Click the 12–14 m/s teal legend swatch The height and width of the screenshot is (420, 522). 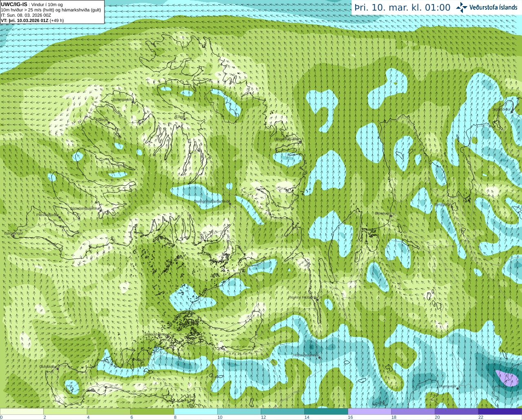(x=283, y=411)
